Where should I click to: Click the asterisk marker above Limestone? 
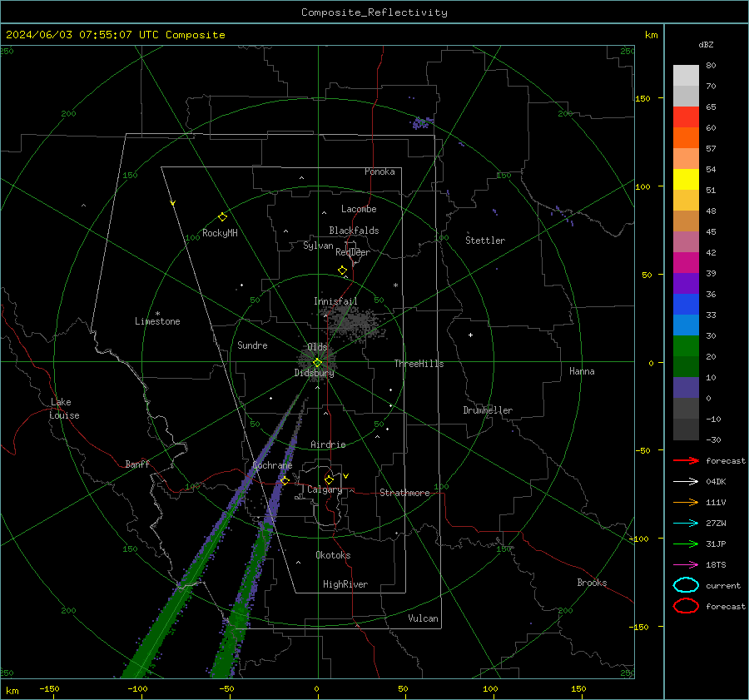pyautogui.click(x=157, y=314)
